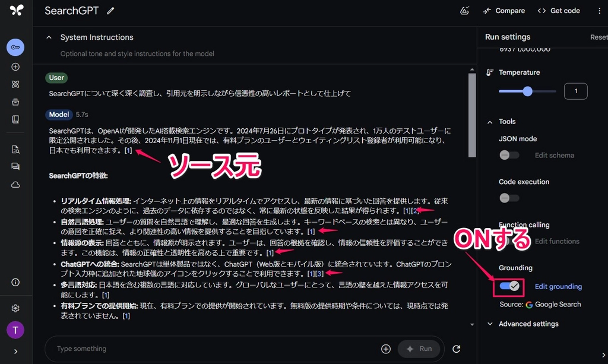Click the Temperature thermometer icon
608x364 pixels.
click(x=490, y=72)
